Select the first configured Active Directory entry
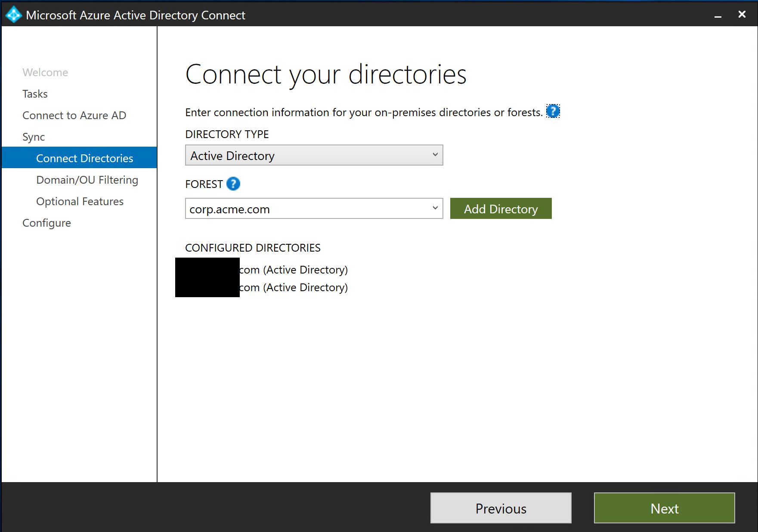The height and width of the screenshot is (532, 758). [293, 270]
